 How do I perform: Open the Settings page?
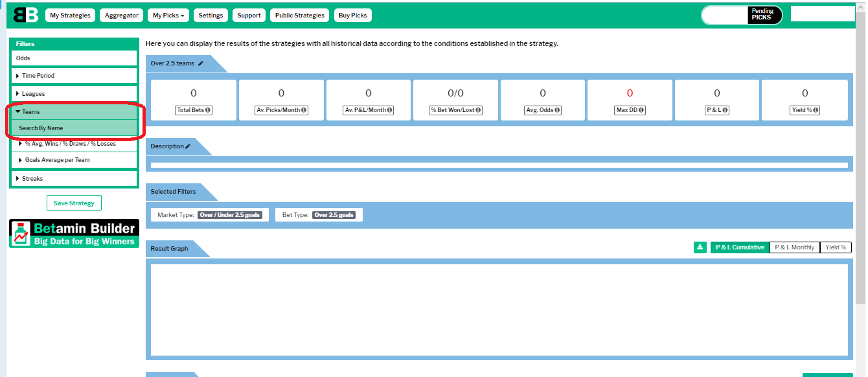(x=211, y=16)
